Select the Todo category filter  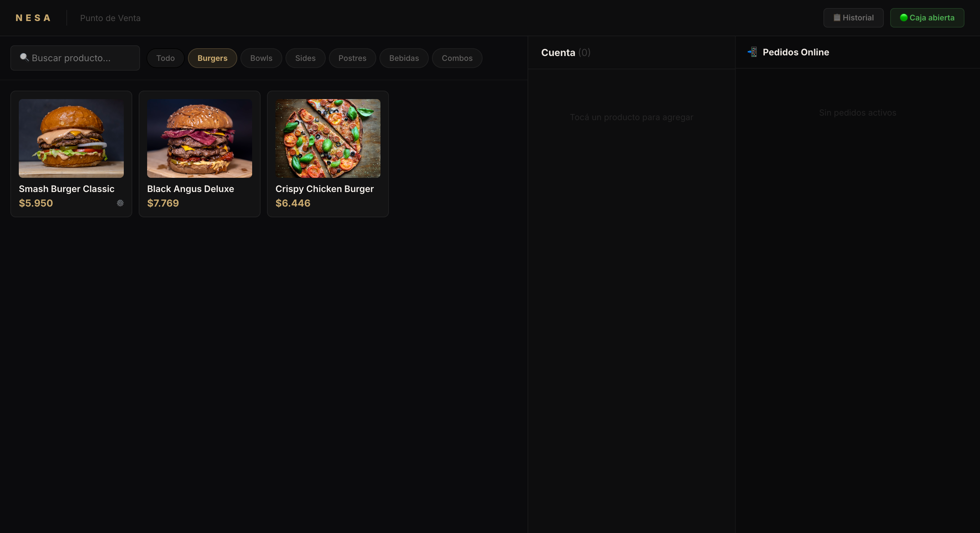click(165, 58)
